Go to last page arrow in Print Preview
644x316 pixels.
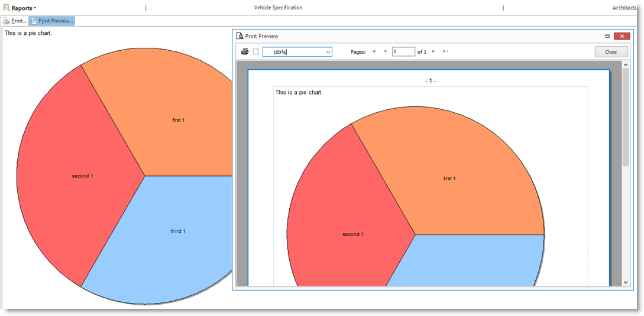[x=445, y=51]
